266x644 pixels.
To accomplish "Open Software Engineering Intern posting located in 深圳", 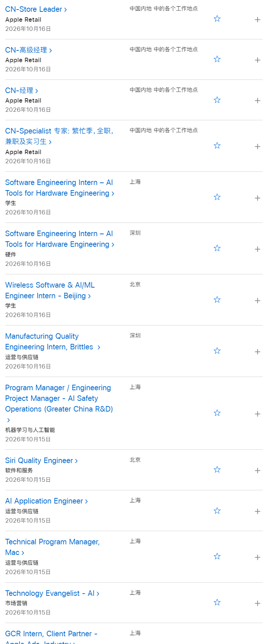I will click(60, 239).
